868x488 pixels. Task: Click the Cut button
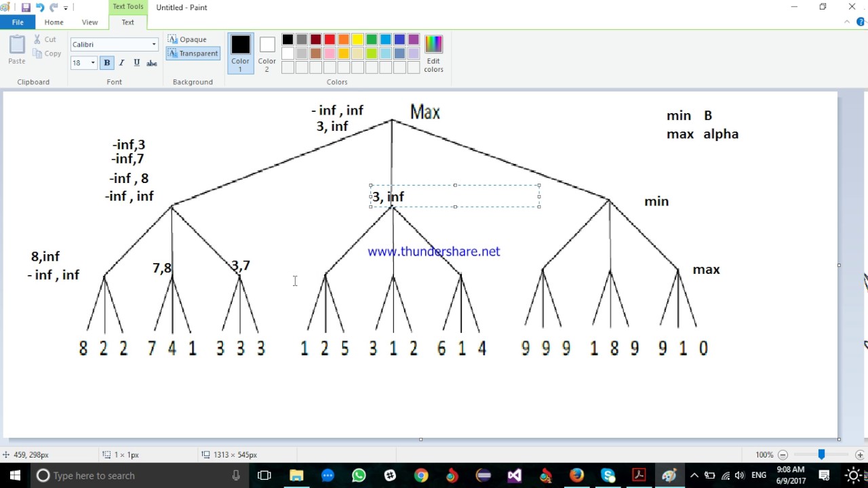pyautogui.click(x=45, y=39)
